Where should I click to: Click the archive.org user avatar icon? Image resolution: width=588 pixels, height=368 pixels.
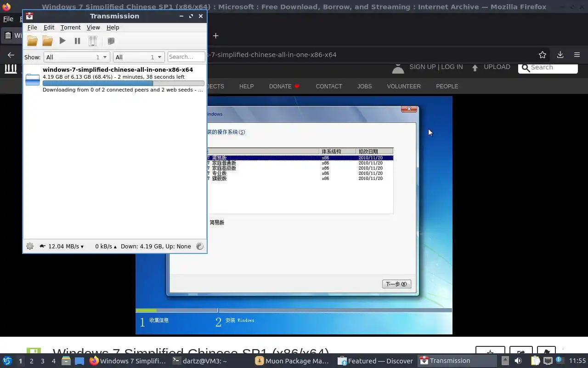coord(398,69)
